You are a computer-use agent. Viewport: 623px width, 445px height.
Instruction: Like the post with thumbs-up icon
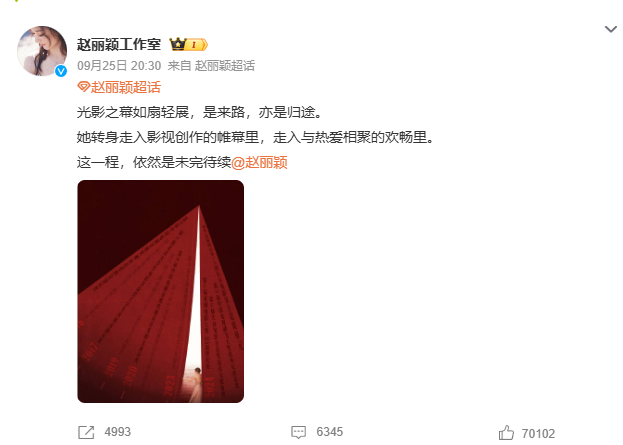(506, 433)
